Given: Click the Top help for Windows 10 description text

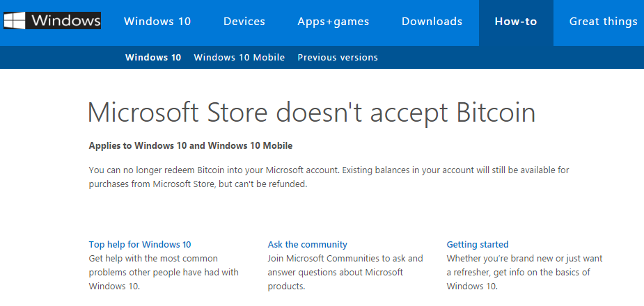Looking at the screenshot, I should click(164, 273).
